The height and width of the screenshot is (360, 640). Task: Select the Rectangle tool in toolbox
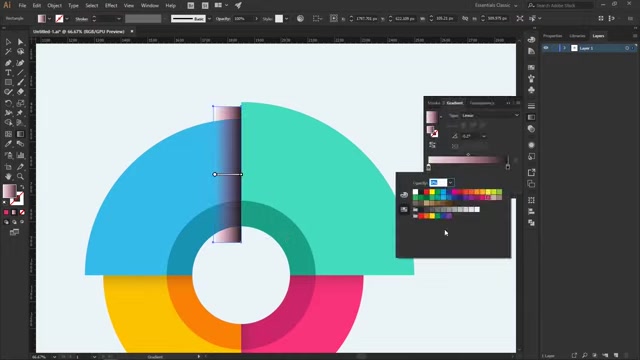point(8,82)
